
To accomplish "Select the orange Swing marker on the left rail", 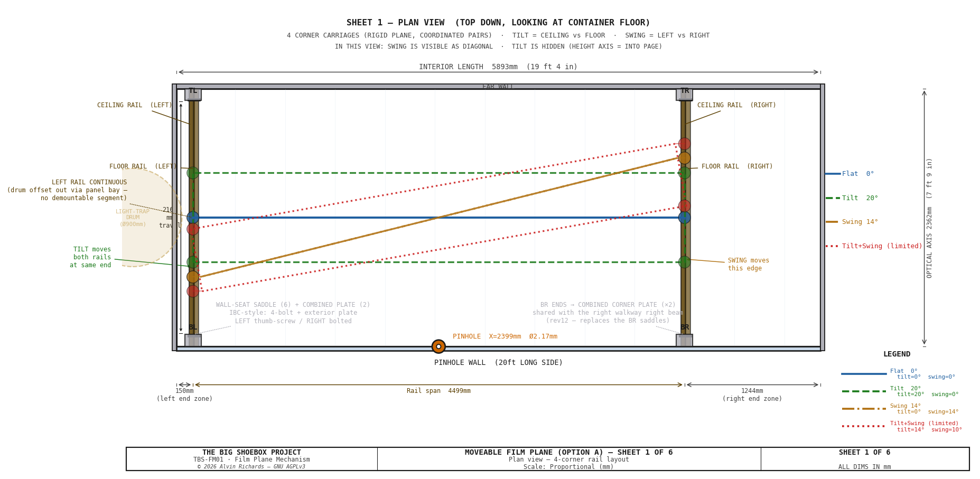I will pyautogui.click(x=193, y=277).
